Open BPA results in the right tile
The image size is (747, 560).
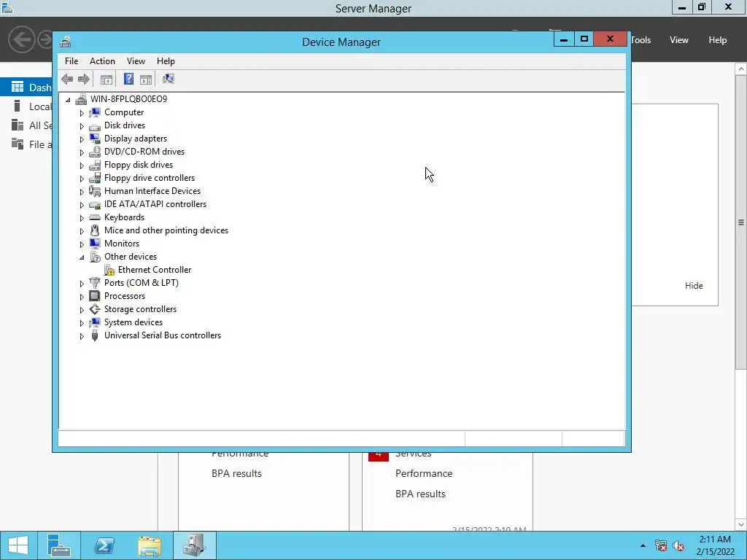click(x=420, y=494)
